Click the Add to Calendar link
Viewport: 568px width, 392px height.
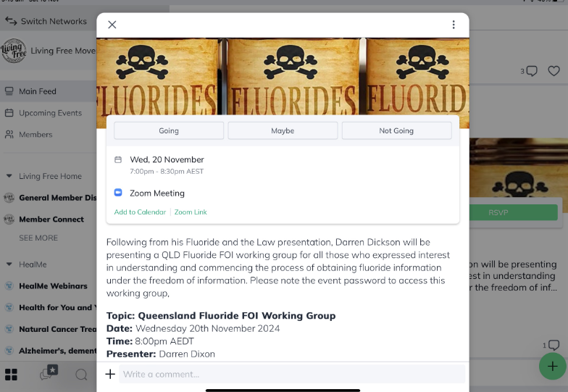click(140, 212)
